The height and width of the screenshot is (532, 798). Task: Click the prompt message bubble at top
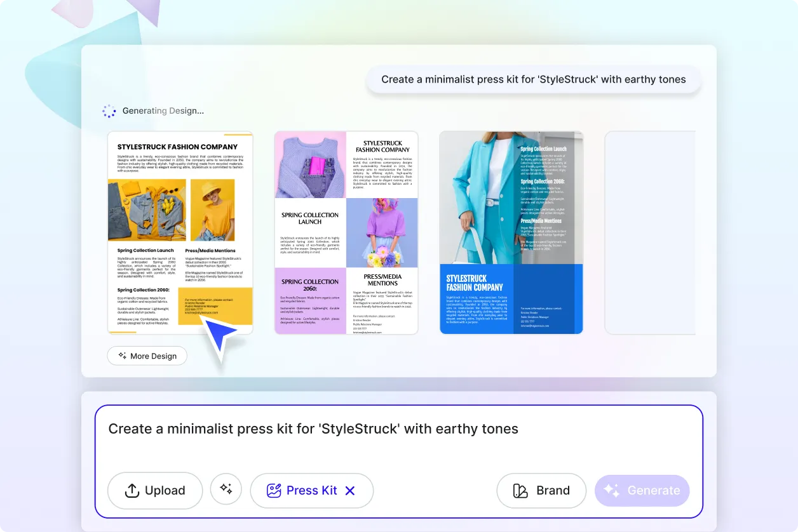pos(533,80)
